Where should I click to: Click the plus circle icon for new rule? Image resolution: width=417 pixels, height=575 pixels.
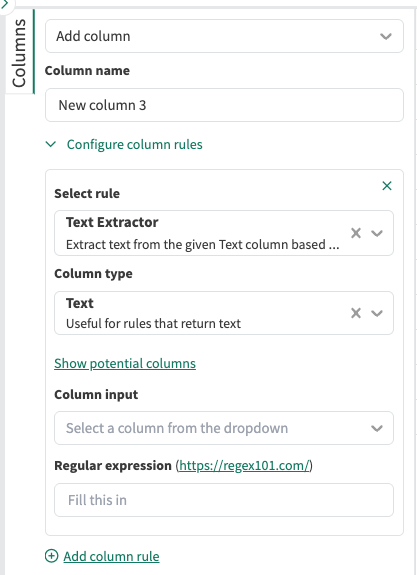(51, 556)
